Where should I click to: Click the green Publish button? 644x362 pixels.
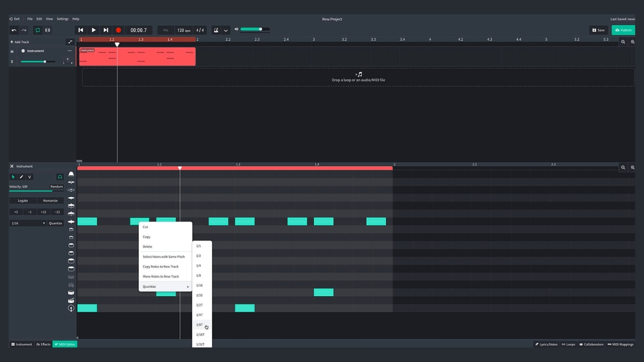(623, 30)
